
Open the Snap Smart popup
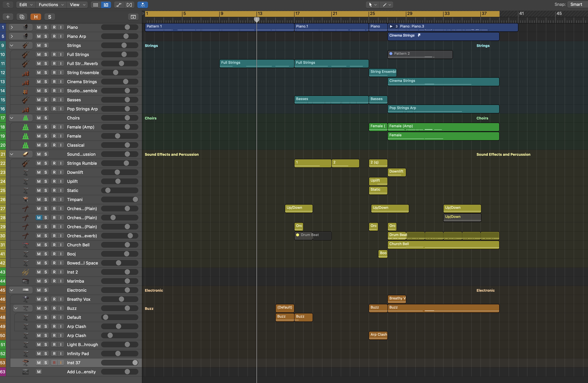click(576, 4)
